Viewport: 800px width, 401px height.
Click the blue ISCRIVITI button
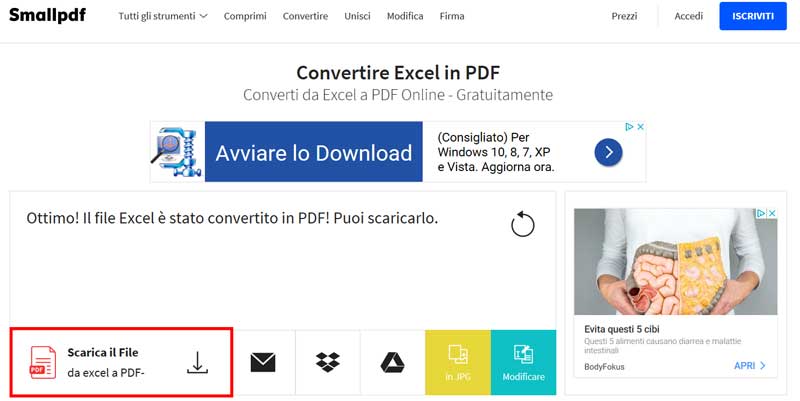coord(753,16)
